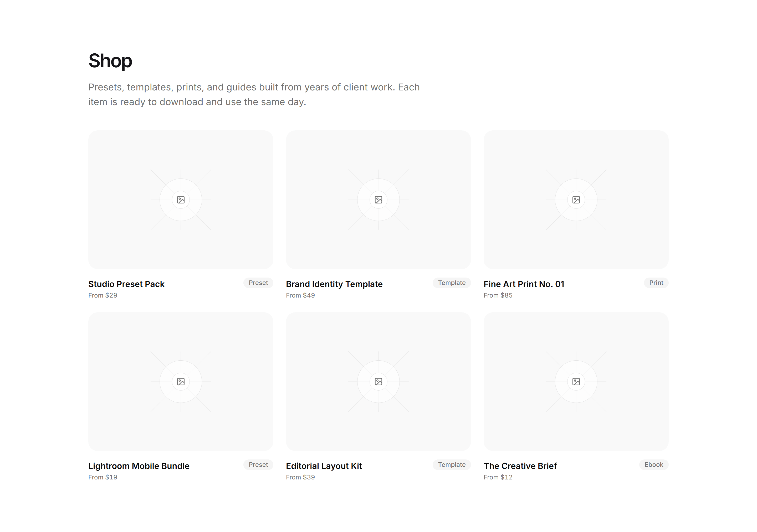Viewport: 757px width, 532px height.
Task: Click the Fine Art Print No. 01 title
Action: 524,284
